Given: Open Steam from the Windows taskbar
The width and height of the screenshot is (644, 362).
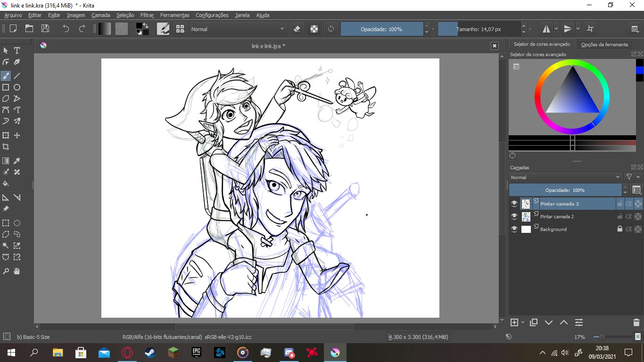Looking at the screenshot, I should [150, 352].
